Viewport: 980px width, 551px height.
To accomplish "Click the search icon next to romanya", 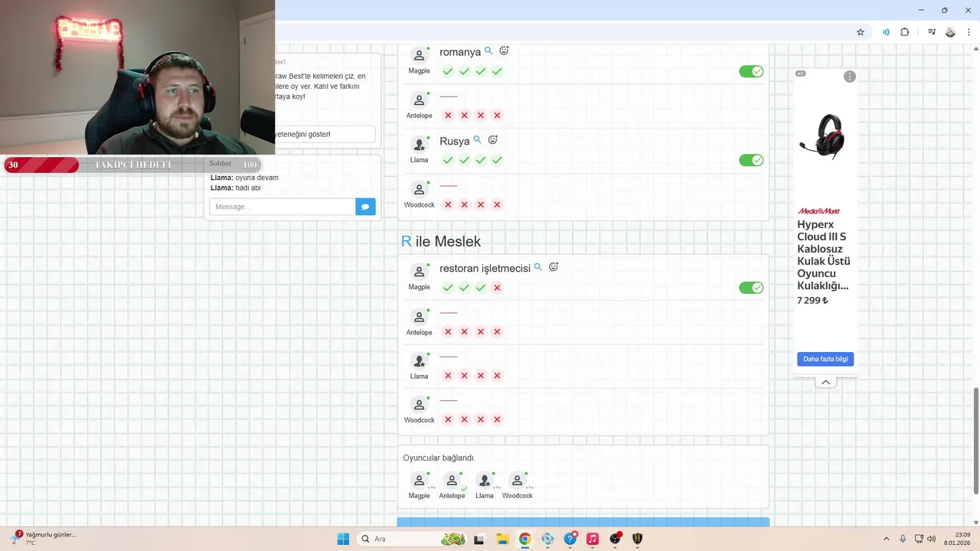I will pyautogui.click(x=488, y=51).
